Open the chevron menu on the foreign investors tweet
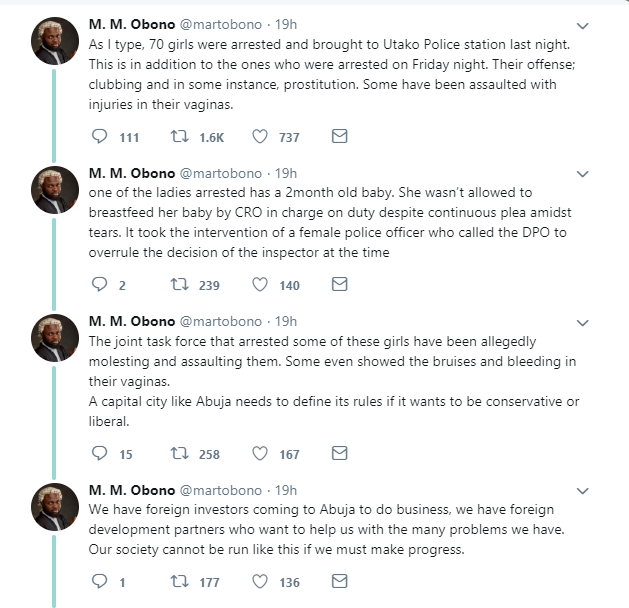 [582, 491]
